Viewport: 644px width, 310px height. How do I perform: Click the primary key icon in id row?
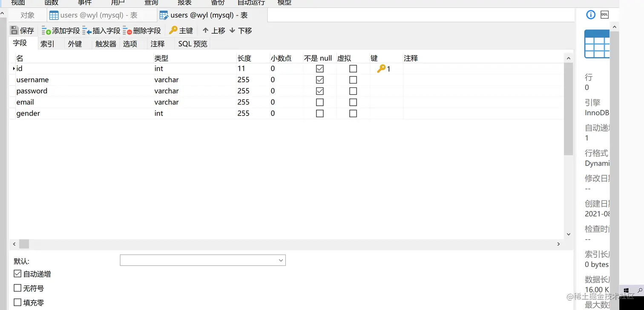pyautogui.click(x=381, y=69)
